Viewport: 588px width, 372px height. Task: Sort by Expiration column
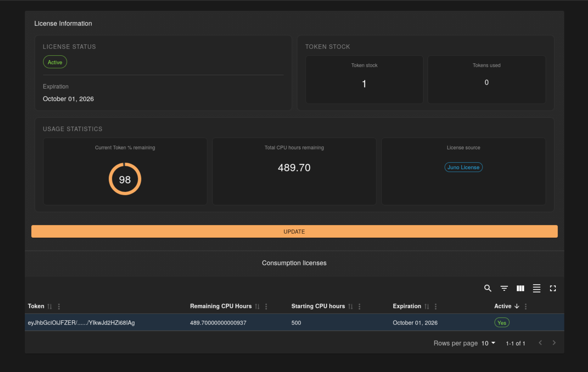[x=426, y=306]
